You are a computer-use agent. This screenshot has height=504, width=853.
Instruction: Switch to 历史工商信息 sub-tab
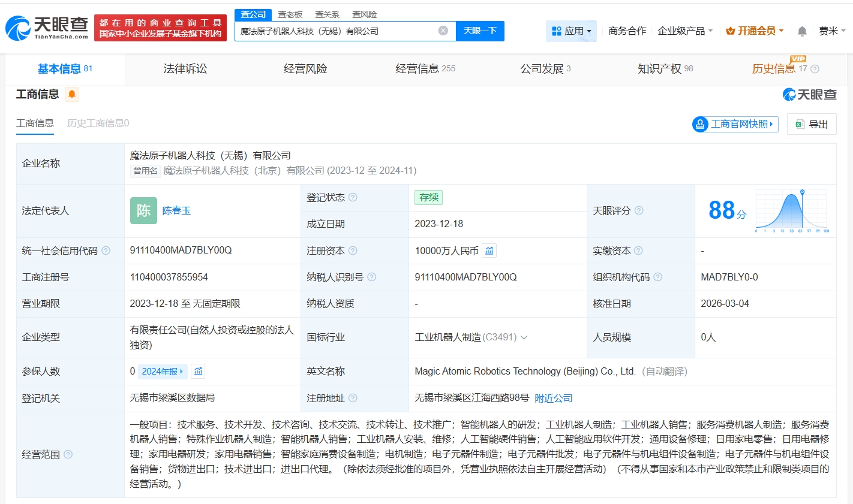click(98, 123)
